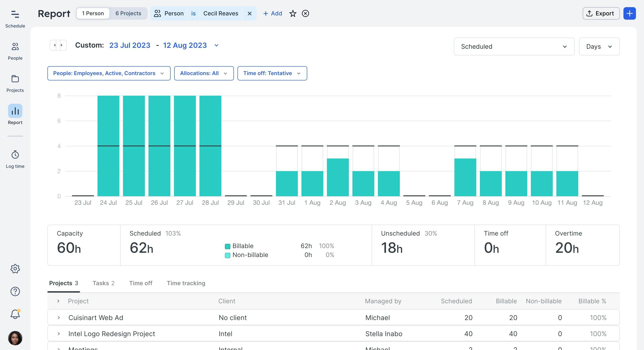Click Add filter link
This screenshot has height=350, width=644.
[x=273, y=13]
